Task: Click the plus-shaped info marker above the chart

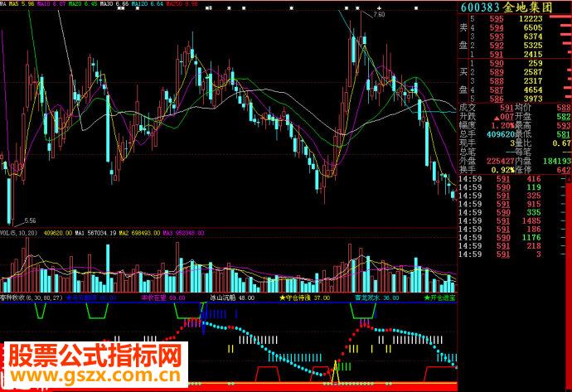Action: 380,7
